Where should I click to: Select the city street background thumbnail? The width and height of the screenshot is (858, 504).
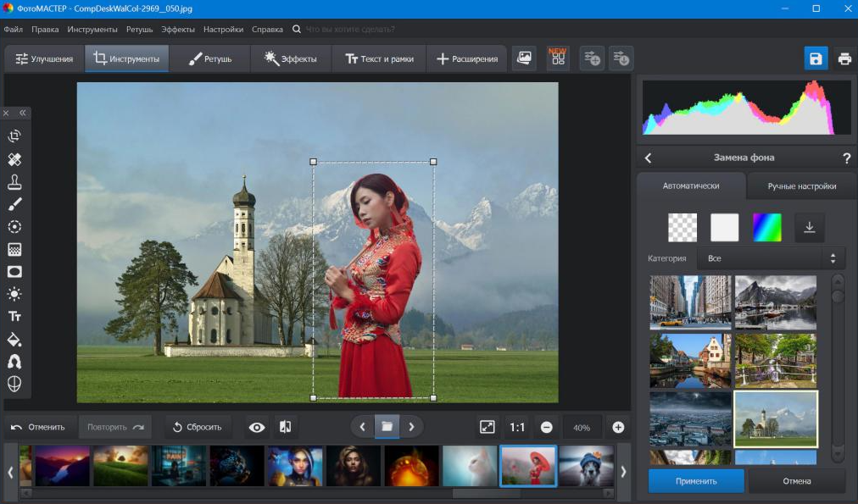point(691,302)
